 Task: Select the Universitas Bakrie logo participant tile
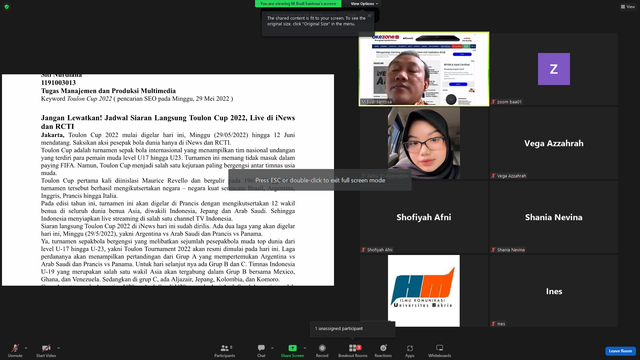pos(424,291)
